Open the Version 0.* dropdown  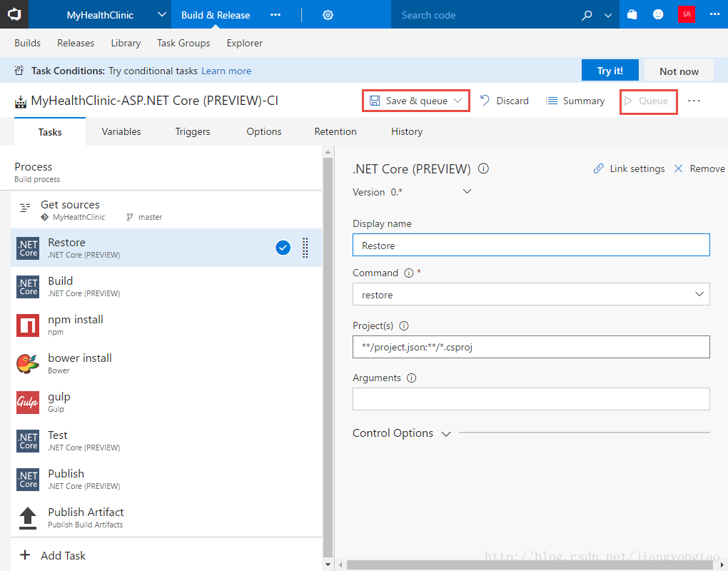(467, 191)
